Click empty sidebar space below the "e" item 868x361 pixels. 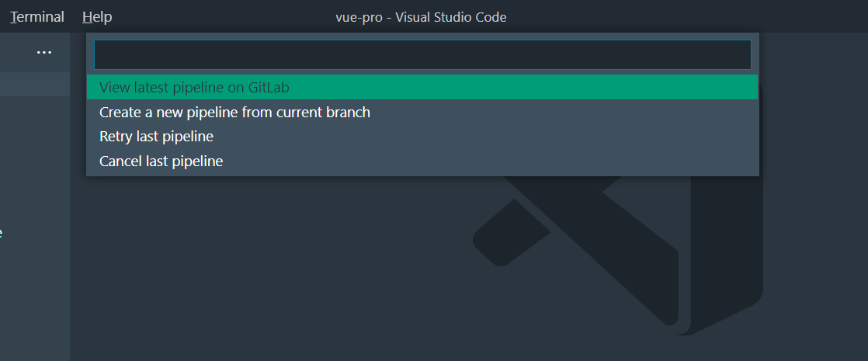[34, 303]
